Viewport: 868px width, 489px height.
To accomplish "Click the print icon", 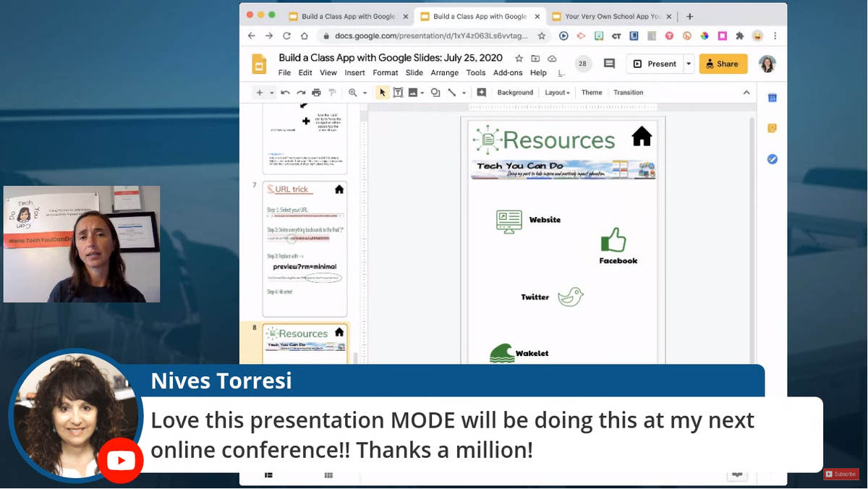I will pyautogui.click(x=316, y=93).
